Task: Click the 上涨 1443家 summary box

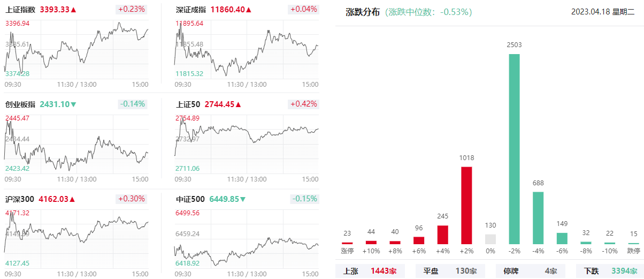Action: pos(370,271)
